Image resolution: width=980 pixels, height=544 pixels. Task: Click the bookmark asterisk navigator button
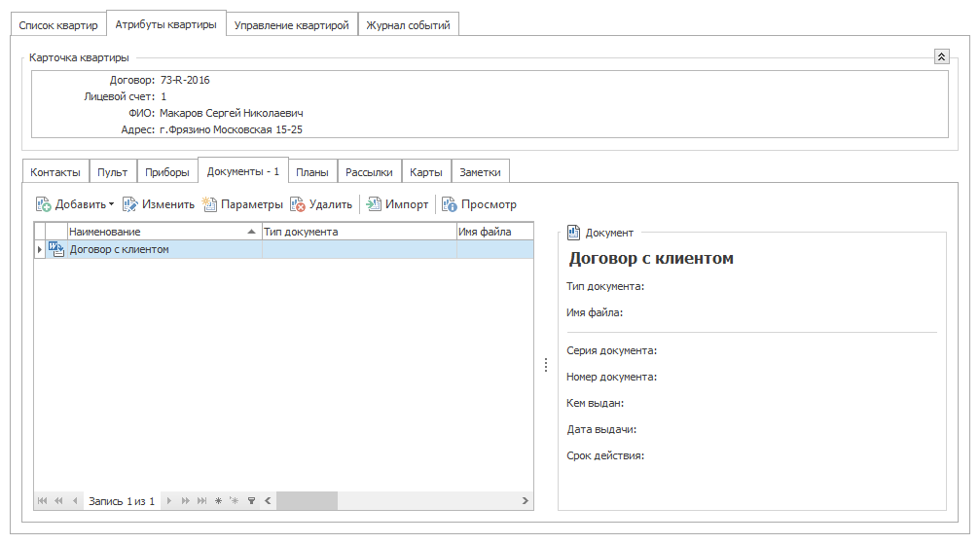pos(218,501)
